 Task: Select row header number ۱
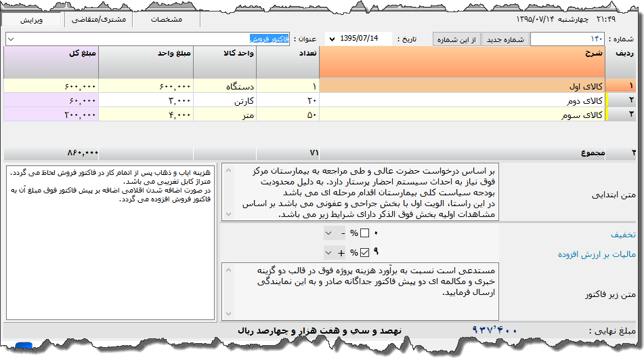coord(621,86)
